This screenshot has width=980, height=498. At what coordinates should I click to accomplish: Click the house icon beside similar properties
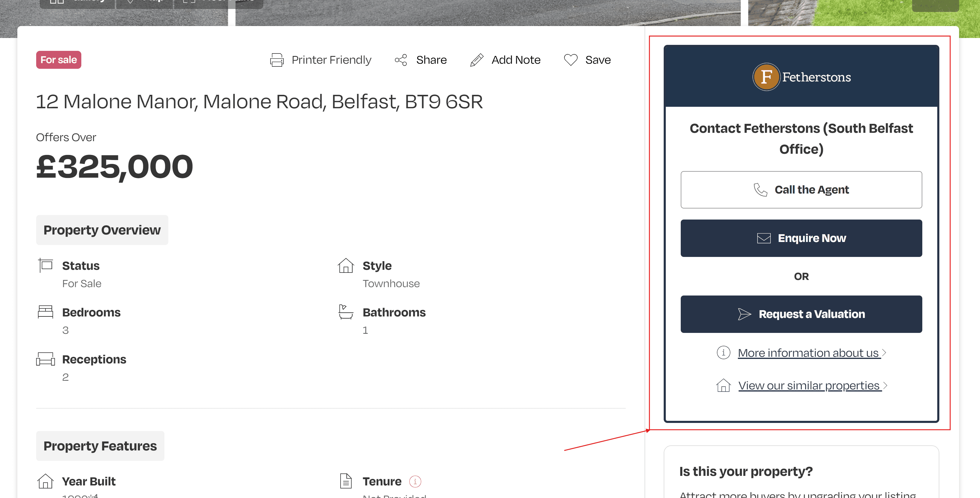(x=723, y=385)
